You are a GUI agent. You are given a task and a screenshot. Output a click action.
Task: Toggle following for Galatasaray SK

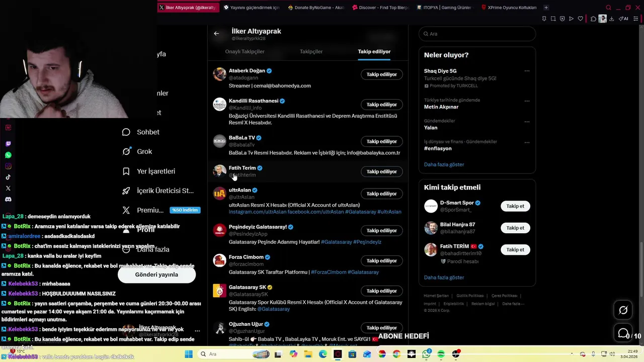(381, 291)
